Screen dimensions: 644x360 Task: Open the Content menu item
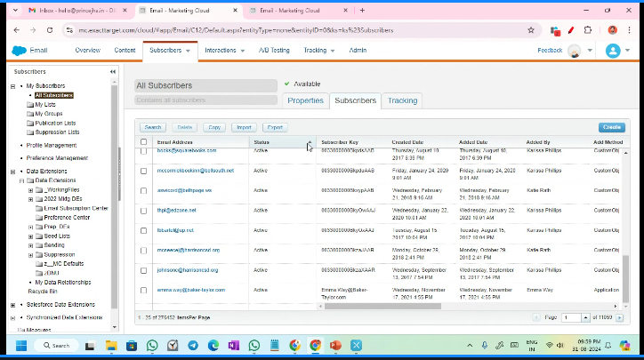pos(125,50)
